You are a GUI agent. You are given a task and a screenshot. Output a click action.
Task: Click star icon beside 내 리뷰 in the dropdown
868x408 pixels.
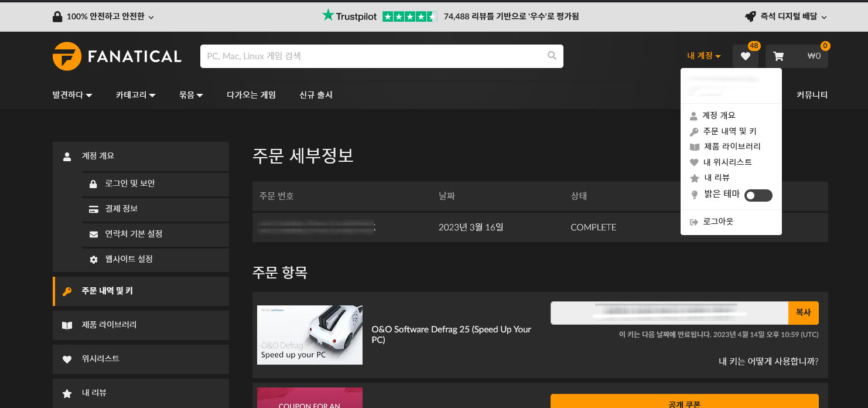coord(695,178)
